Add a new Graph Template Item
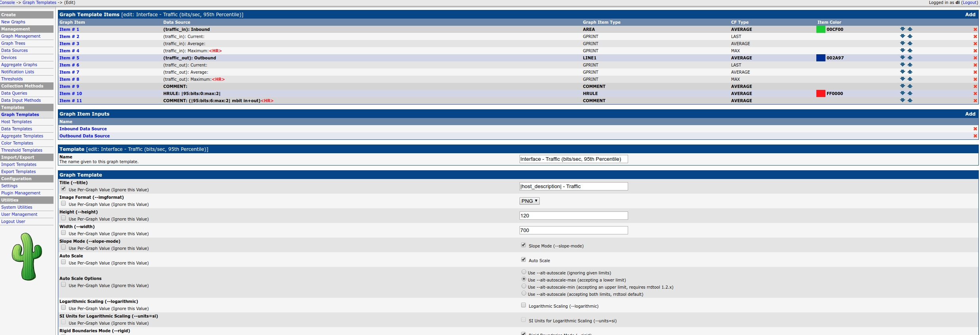Viewport: 980px width, 335px height. (970, 14)
